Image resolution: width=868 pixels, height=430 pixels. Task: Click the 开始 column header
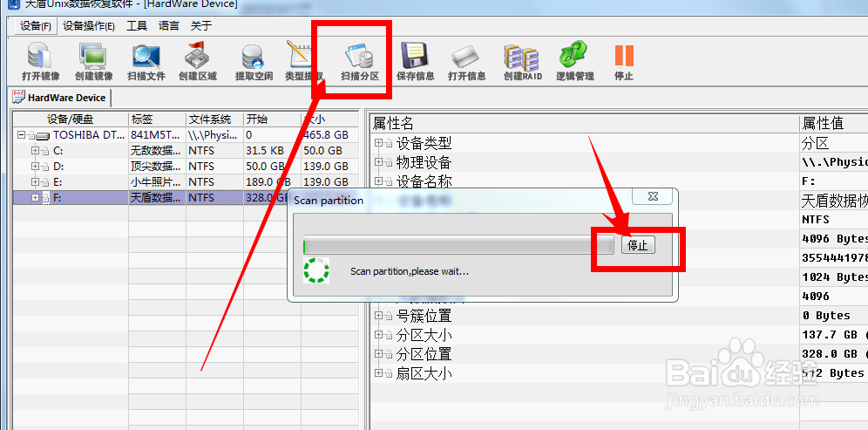coord(273,119)
